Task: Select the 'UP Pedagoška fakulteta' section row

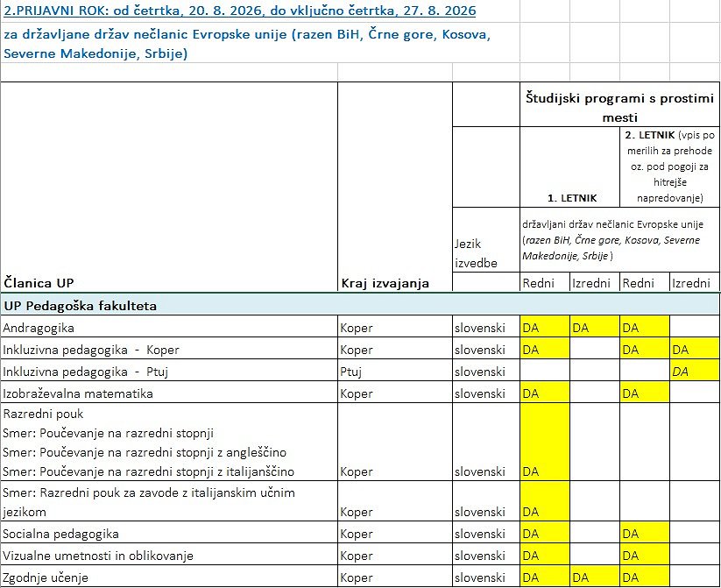Action: coord(360,304)
